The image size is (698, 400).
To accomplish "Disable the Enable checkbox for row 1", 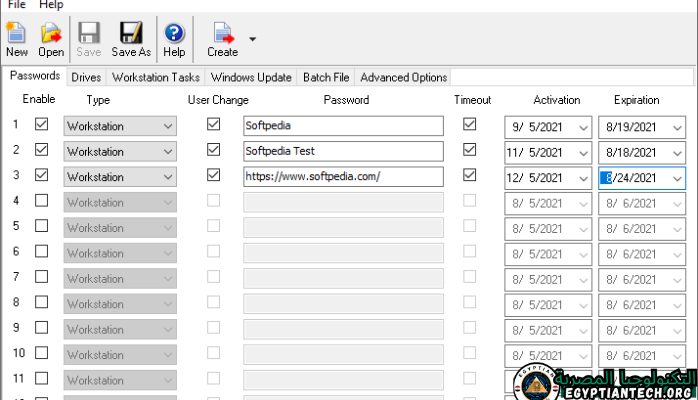I will tap(41, 125).
